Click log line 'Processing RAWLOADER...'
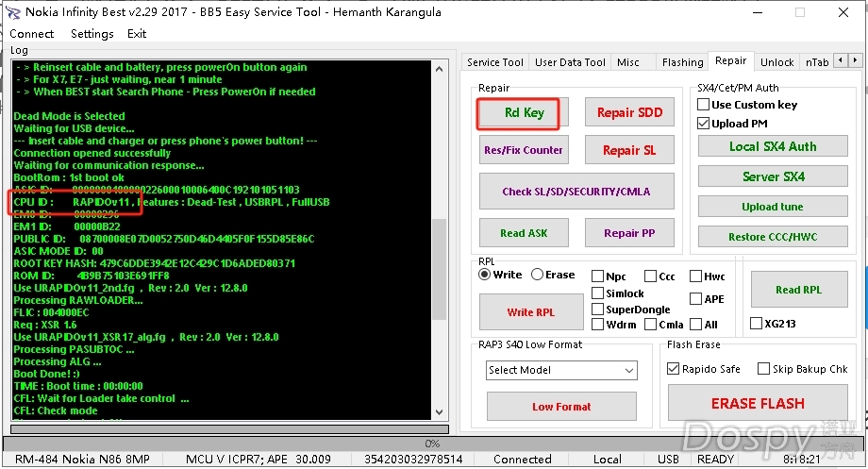This screenshot has height=469, width=868. 78,300
